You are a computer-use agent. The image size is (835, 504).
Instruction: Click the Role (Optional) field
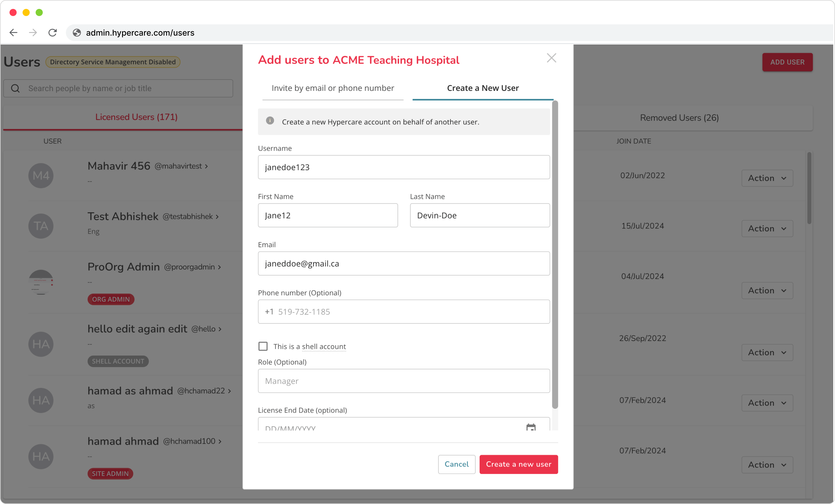[x=404, y=381]
